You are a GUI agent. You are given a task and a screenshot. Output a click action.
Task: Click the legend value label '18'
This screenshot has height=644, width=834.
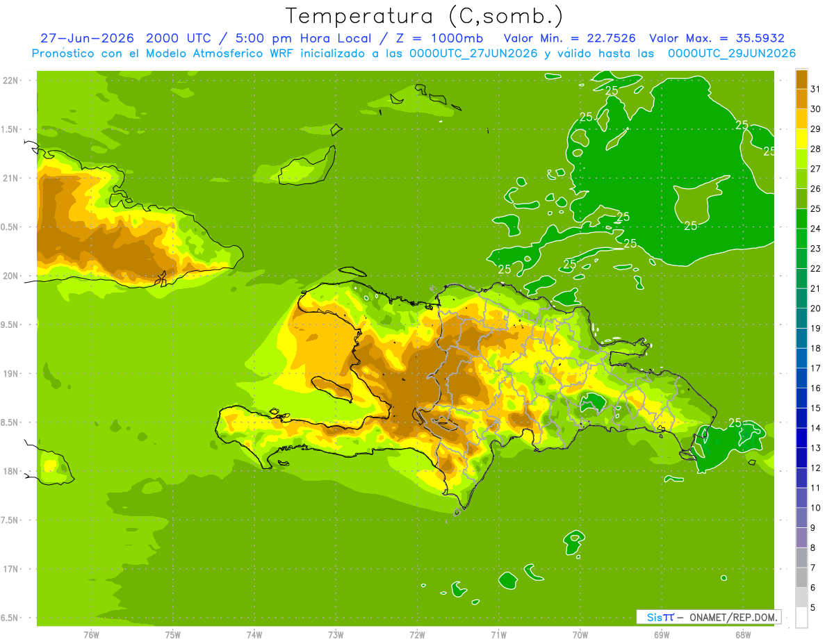click(x=816, y=348)
